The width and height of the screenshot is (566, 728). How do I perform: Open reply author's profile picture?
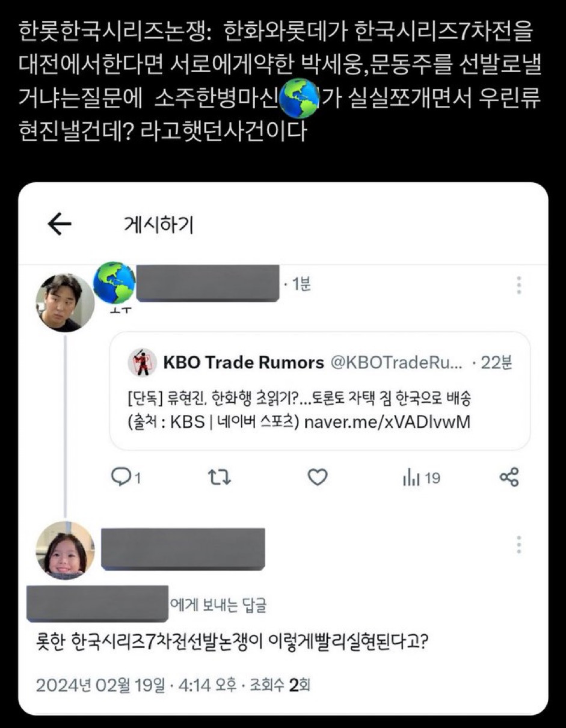tap(64, 551)
